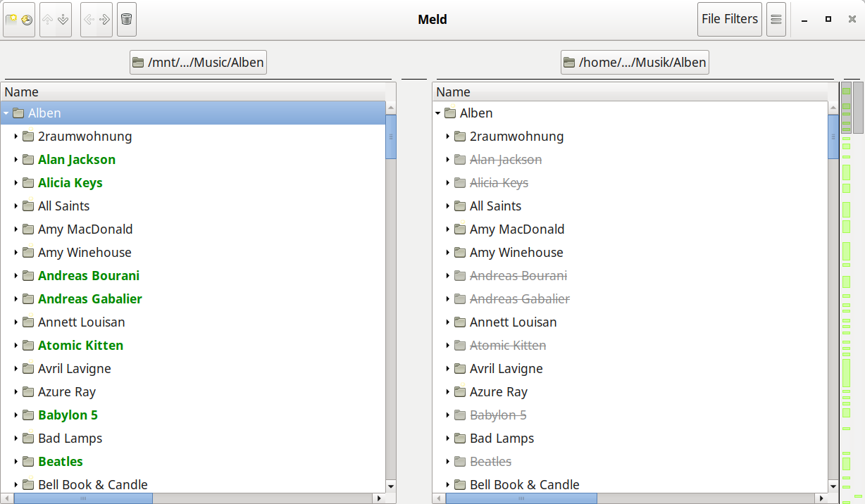
Task: Click the folder icon beside left-pane All Saints
Action: 28,206
